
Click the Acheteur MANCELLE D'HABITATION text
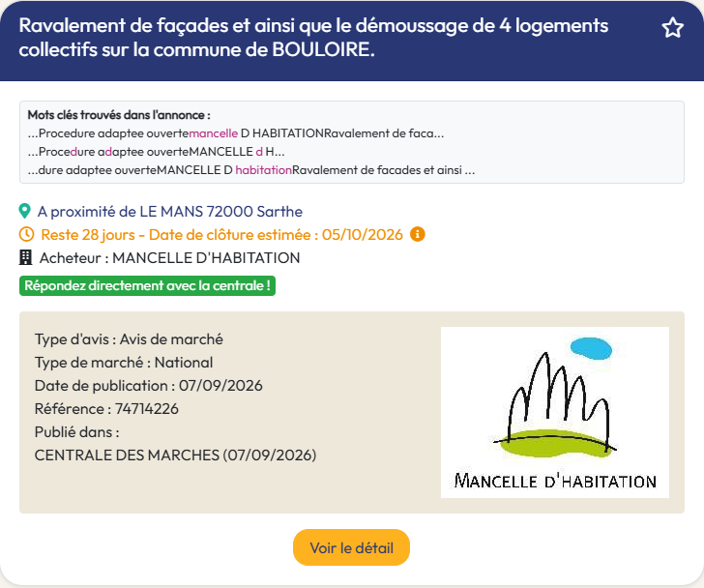(x=170, y=258)
